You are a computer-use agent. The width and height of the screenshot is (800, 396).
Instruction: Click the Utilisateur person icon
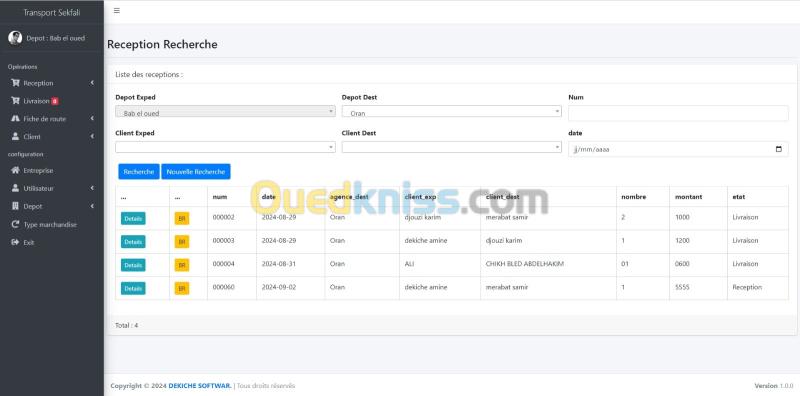(15, 188)
